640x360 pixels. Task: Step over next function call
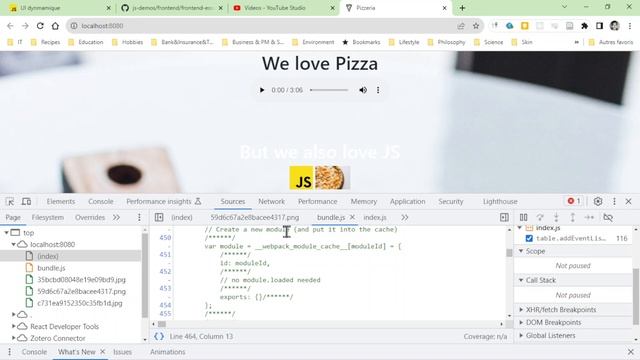[540, 218]
